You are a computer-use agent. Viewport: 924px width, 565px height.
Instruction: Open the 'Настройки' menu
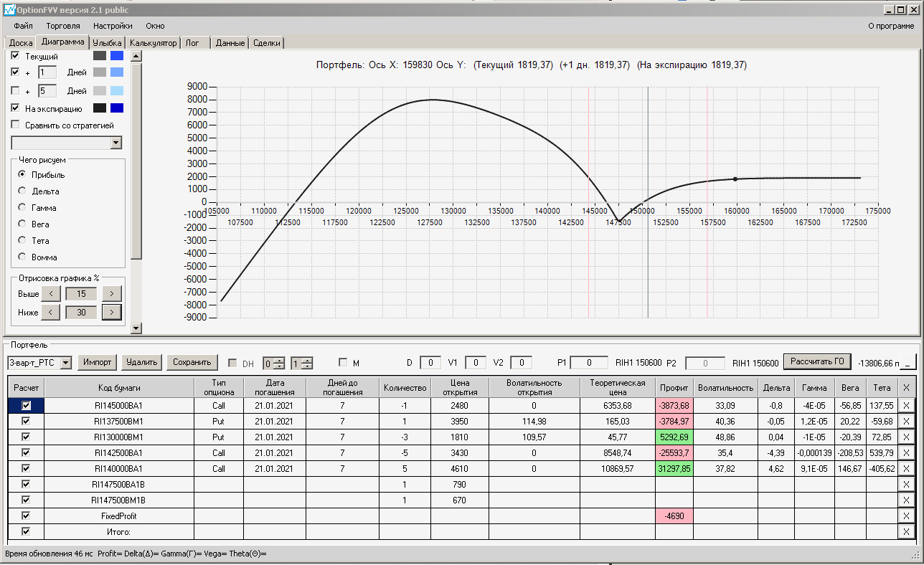click(x=113, y=26)
